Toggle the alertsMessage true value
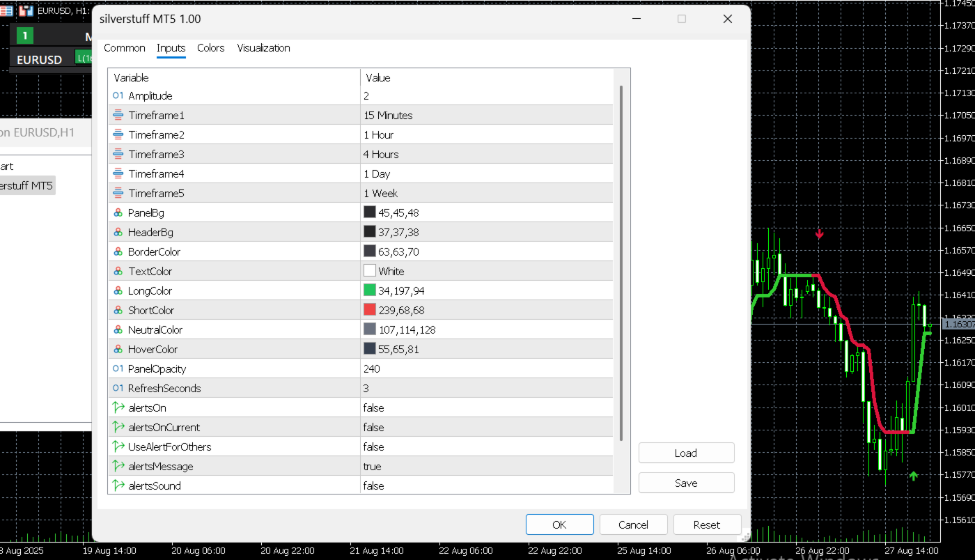The image size is (975, 560). click(x=486, y=466)
